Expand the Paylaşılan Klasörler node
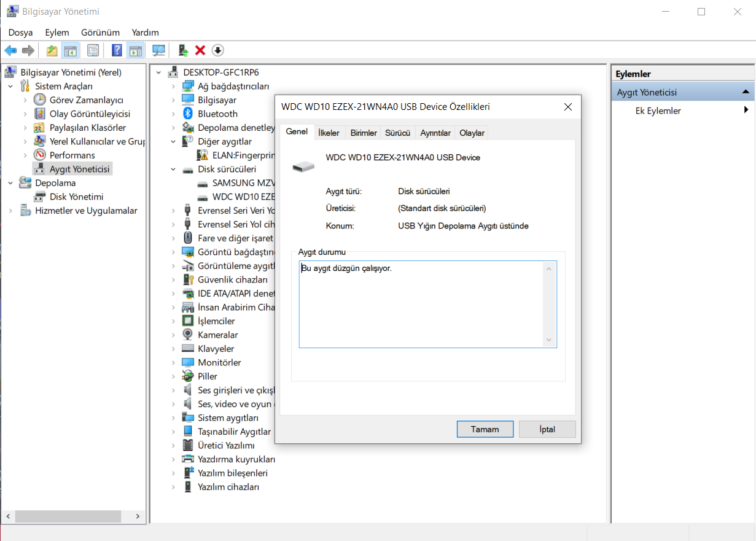 coord(25,128)
